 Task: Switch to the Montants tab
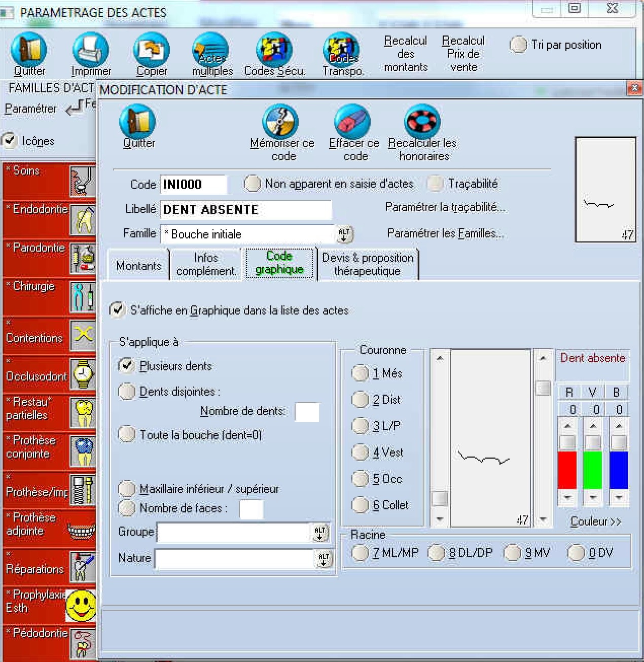[138, 265]
